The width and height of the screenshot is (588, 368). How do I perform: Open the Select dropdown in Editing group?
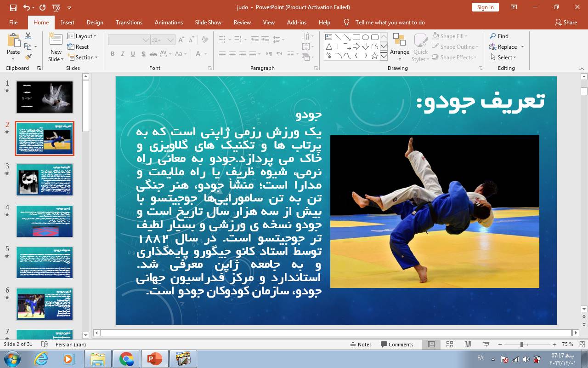coord(504,57)
